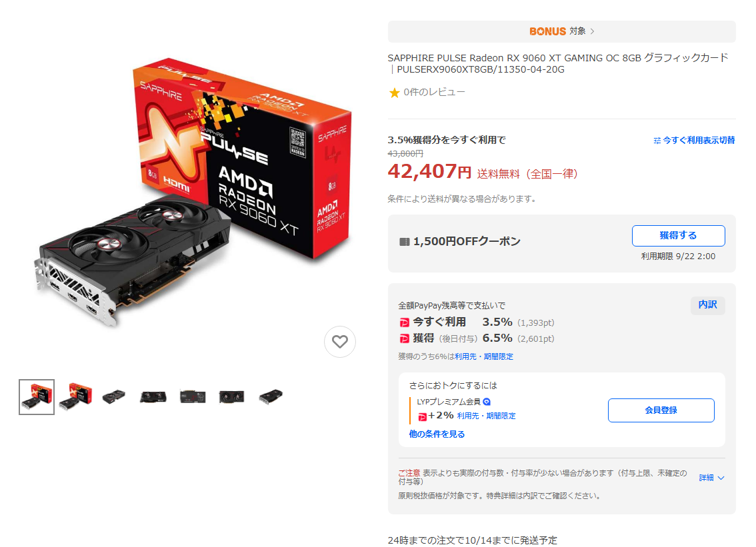
Task: Open the 内訳 breakdown button
Action: pyautogui.click(x=707, y=304)
